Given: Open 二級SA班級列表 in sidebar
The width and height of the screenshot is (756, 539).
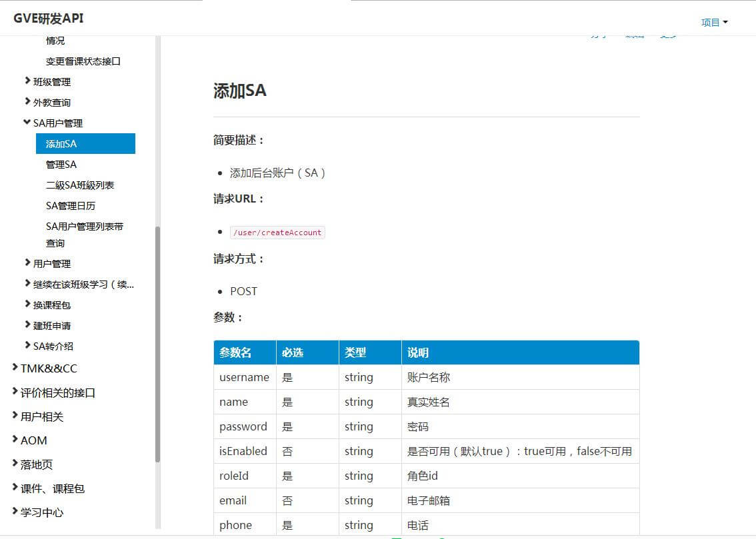Looking at the screenshot, I should 80,185.
